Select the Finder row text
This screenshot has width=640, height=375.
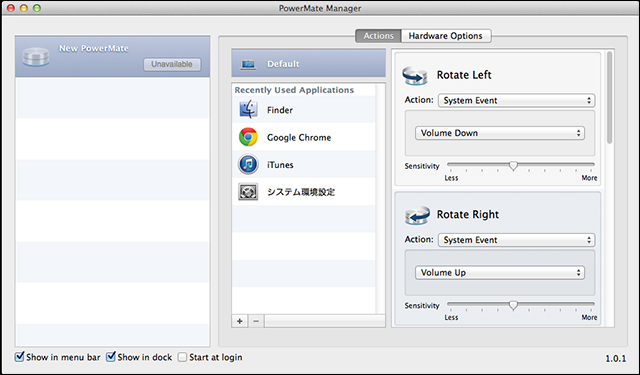[x=280, y=110]
